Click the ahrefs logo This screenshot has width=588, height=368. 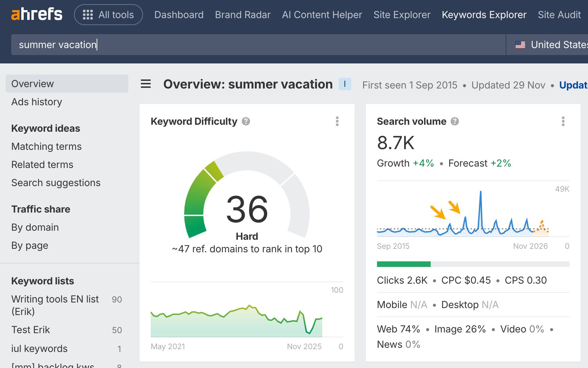pyautogui.click(x=37, y=14)
